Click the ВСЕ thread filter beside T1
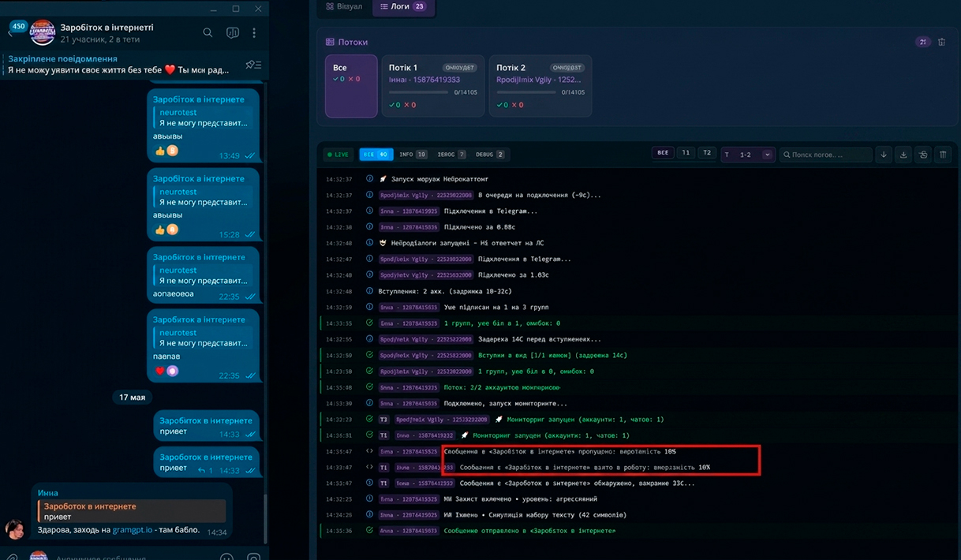The width and height of the screenshot is (961, 560). pos(663,155)
